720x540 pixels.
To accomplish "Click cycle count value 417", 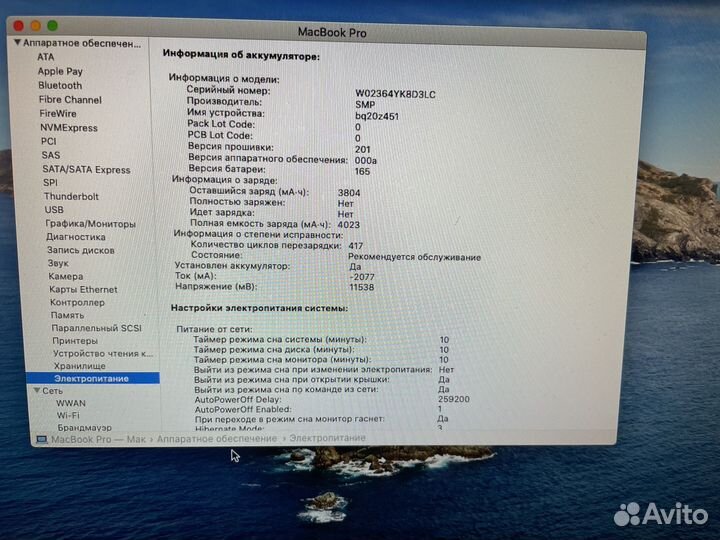I will [x=355, y=246].
